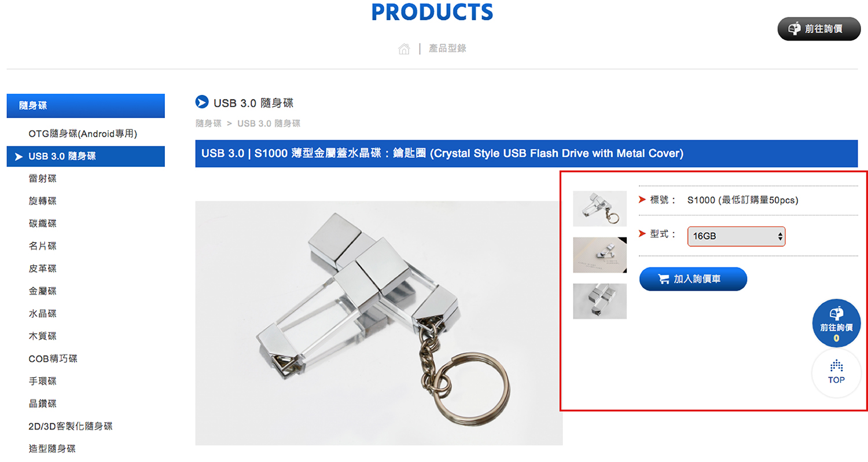This screenshot has width=868, height=462.
Task: Select highlighted USB 3.0 隨身碟 sidebar item
Action: tap(86, 156)
